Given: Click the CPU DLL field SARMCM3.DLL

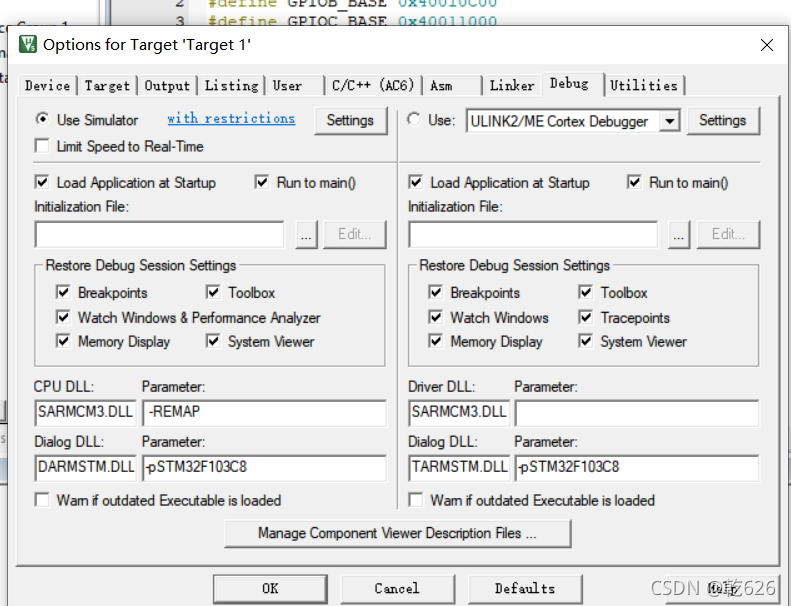Looking at the screenshot, I should (x=86, y=412).
